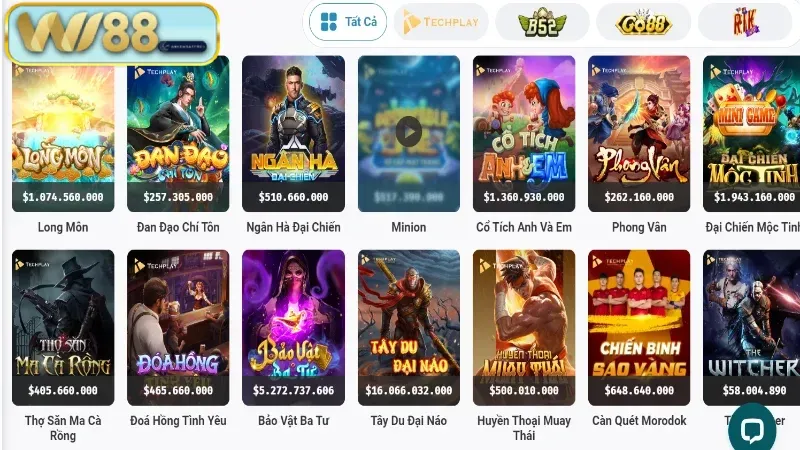Open Chiến Binh Sao Vàng game card

point(639,328)
